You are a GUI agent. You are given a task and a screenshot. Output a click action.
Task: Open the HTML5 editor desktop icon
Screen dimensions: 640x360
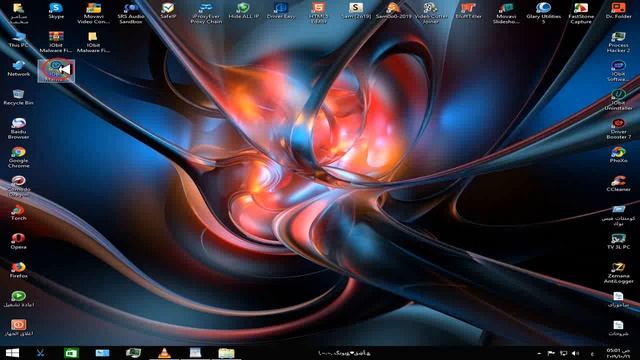(318, 13)
